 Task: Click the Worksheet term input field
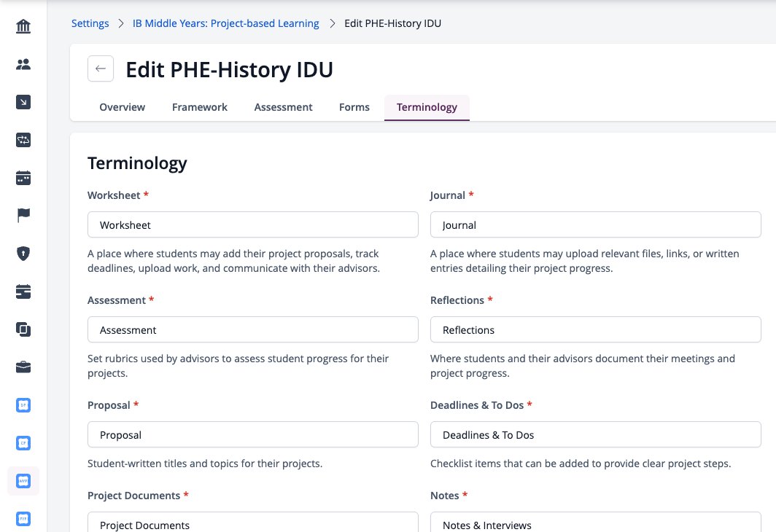pos(253,225)
